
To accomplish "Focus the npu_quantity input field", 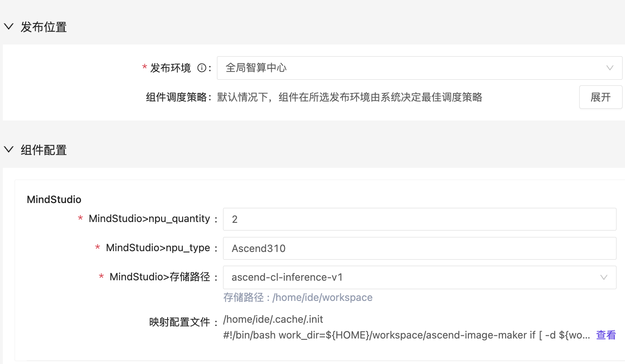I will [x=419, y=219].
